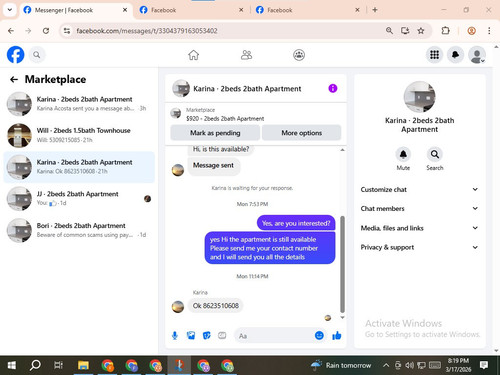Open File Explorer from taskbar
The height and width of the screenshot is (375, 500).
point(83,365)
